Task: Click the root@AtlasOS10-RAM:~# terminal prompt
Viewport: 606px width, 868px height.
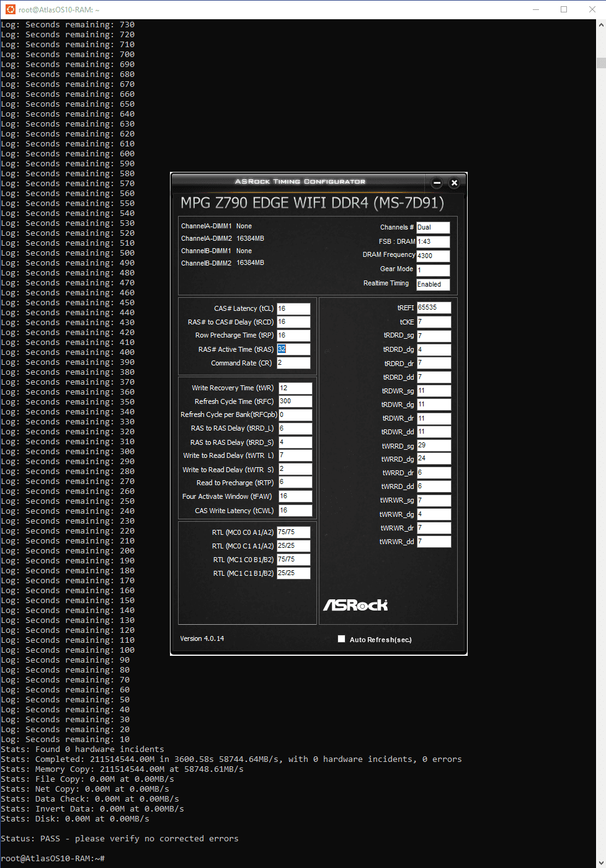Action: point(53,859)
